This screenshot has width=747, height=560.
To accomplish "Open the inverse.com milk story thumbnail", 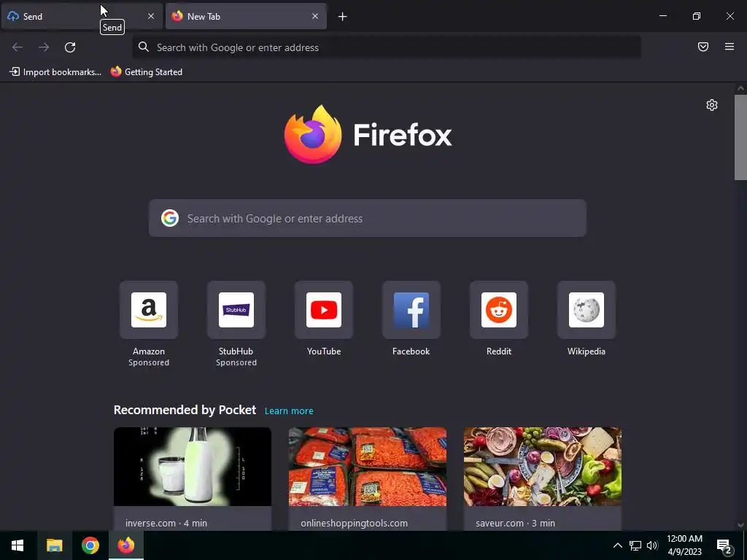I will point(193,467).
